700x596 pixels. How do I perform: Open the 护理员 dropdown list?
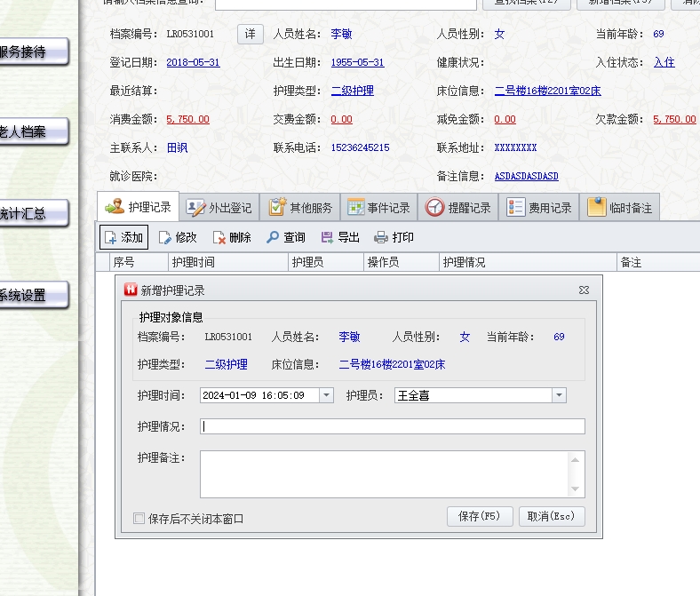pos(559,396)
